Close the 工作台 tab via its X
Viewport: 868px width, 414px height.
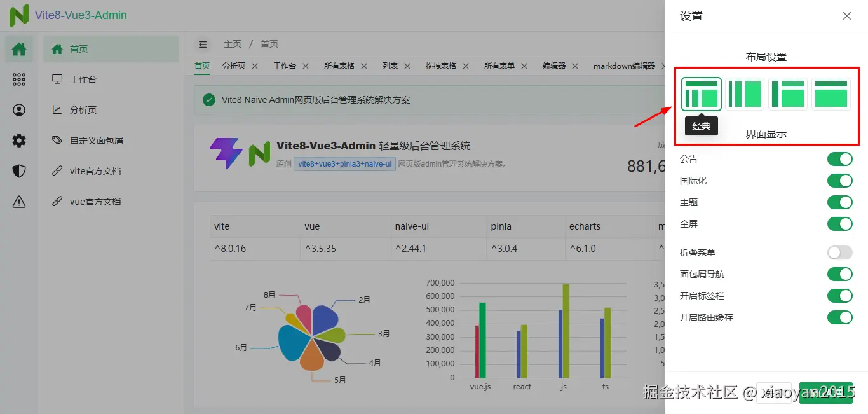click(306, 66)
